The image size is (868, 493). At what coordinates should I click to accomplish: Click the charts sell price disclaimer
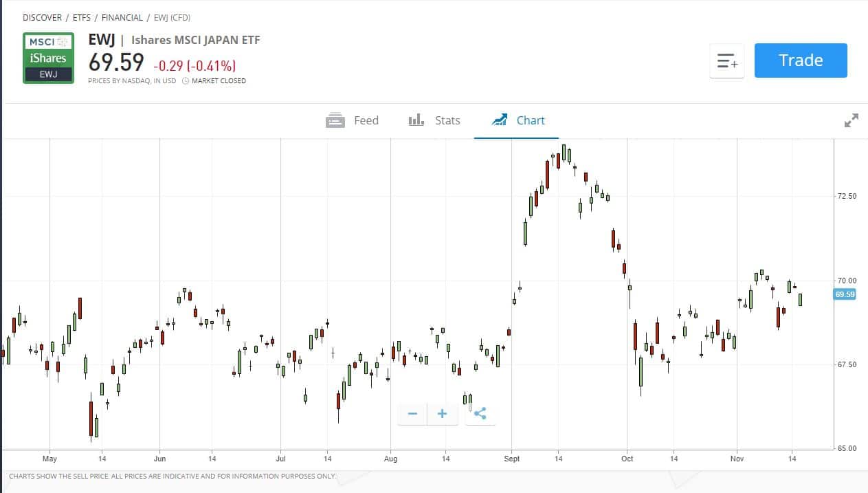click(173, 476)
